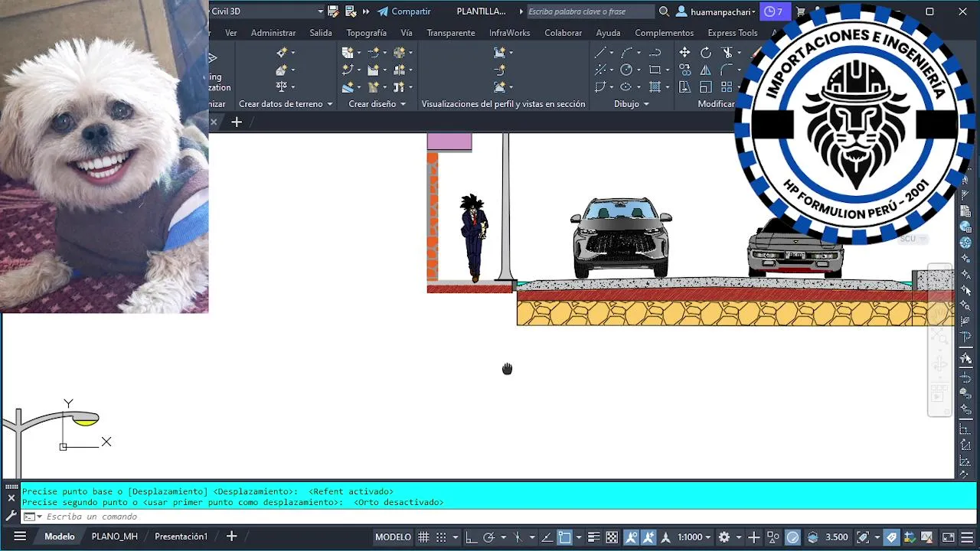Toggle ortho mode in status bar
This screenshot has height=551, width=980.
pos(471,537)
